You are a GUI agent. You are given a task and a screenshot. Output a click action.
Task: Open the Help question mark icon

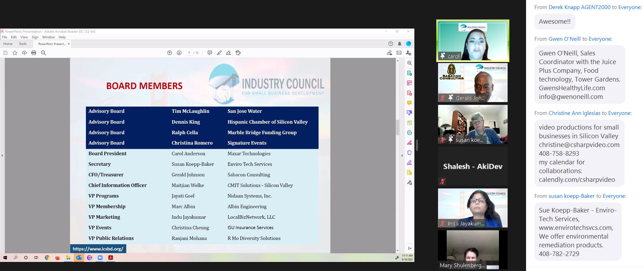391,44
